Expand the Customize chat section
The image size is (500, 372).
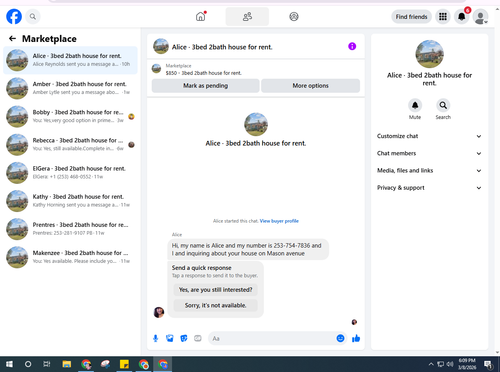click(x=429, y=136)
